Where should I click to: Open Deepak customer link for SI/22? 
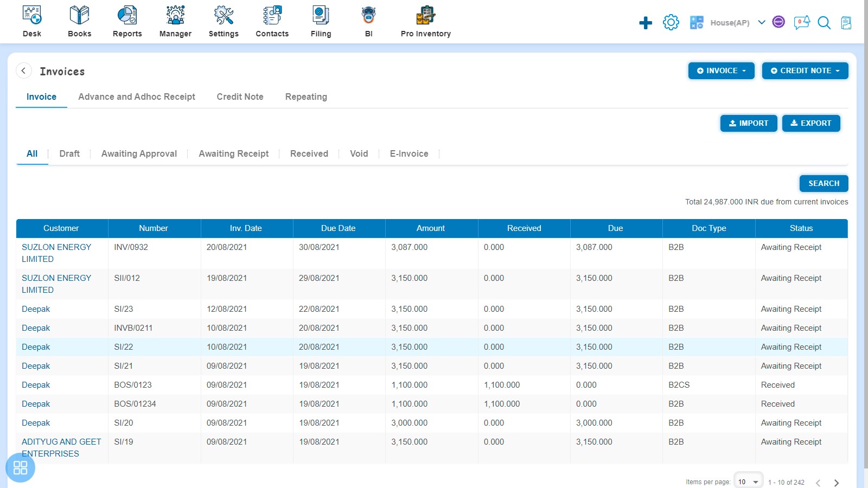(x=36, y=347)
